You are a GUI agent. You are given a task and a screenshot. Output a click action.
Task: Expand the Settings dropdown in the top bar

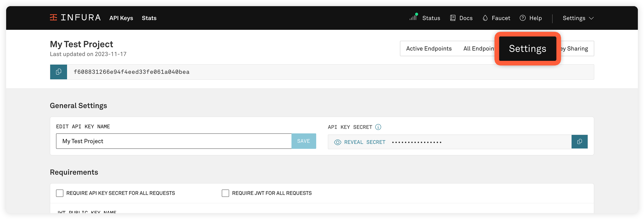pyautogui.click(x=578, y=18)
